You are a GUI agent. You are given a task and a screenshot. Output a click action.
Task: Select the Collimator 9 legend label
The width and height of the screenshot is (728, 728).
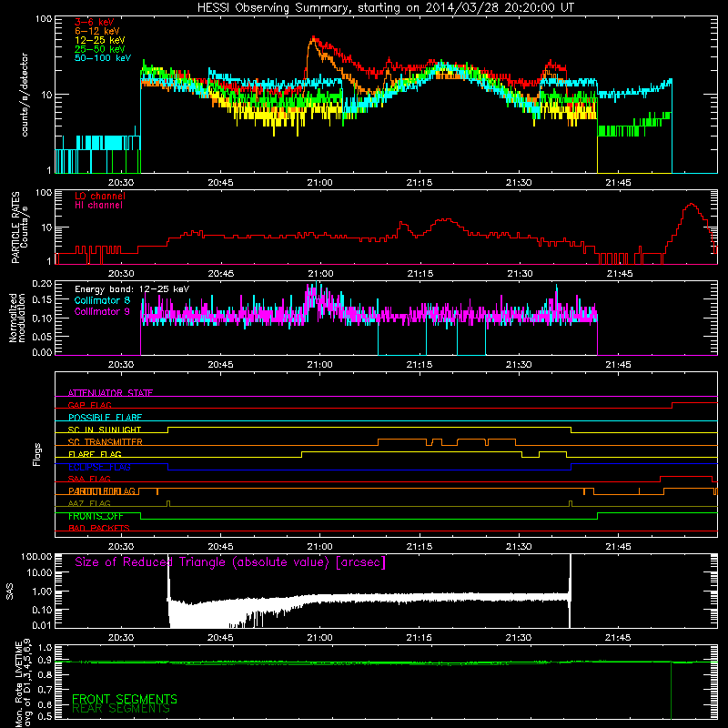point(102,311)
